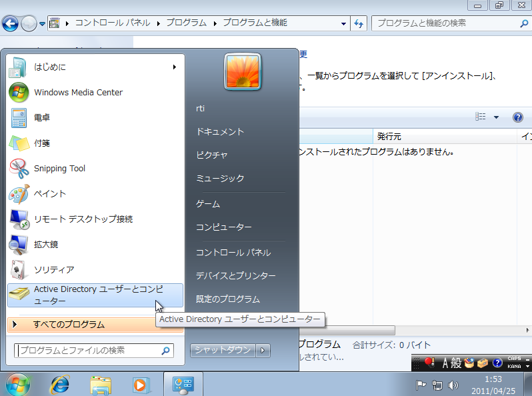Image resolution: width=532 pixels, height=396 pixels.
Task: Click the IME help icon in language bar
Action: pyautogui.click(x=497, y=363)
